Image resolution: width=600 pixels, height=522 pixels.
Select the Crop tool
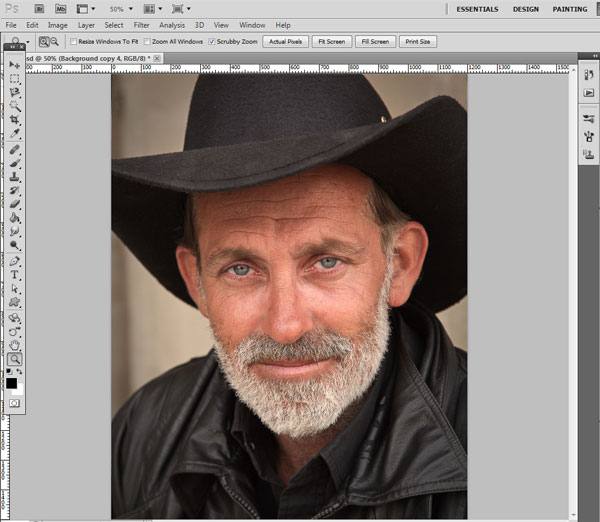pos(15,119)
